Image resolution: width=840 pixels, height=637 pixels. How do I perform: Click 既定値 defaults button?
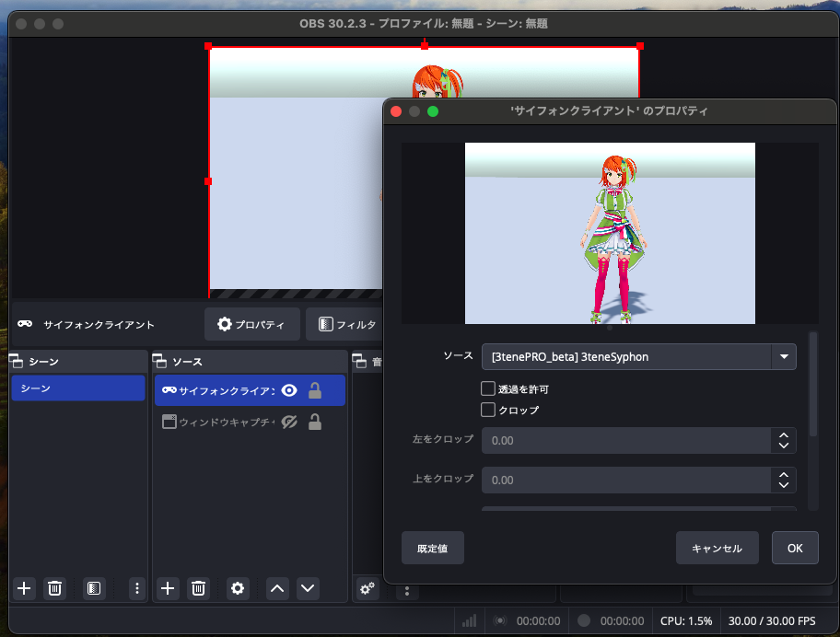(433, 548)
